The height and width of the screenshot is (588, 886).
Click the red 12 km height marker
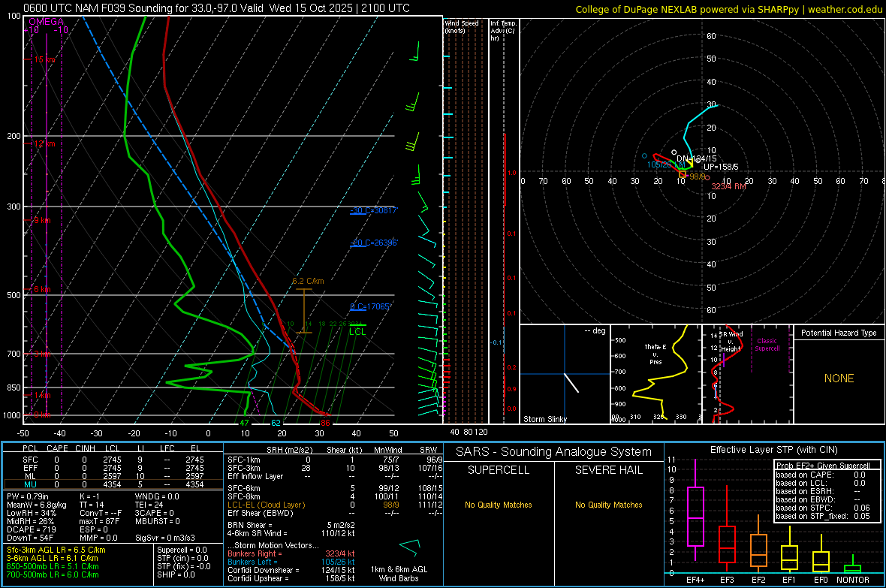44,143
